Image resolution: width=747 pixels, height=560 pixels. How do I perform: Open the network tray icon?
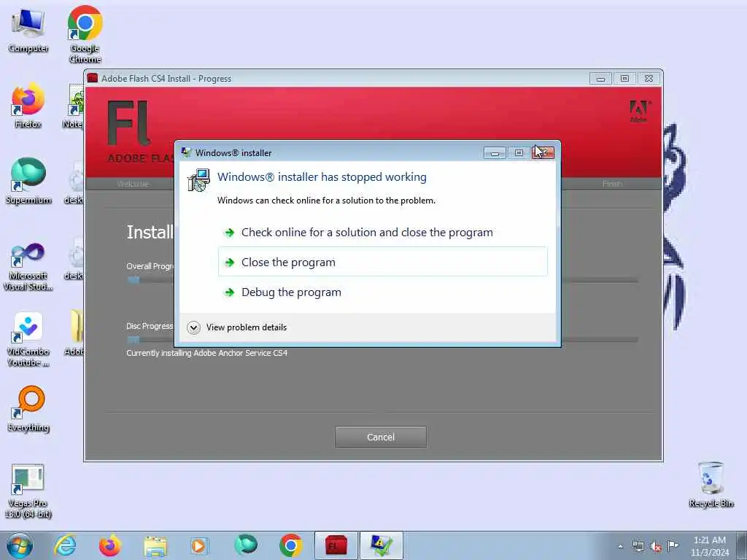(638, 546)
